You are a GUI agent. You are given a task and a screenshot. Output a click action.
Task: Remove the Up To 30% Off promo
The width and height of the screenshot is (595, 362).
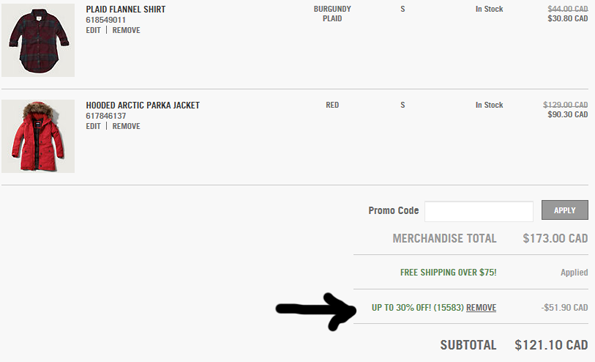coord(481,308)
